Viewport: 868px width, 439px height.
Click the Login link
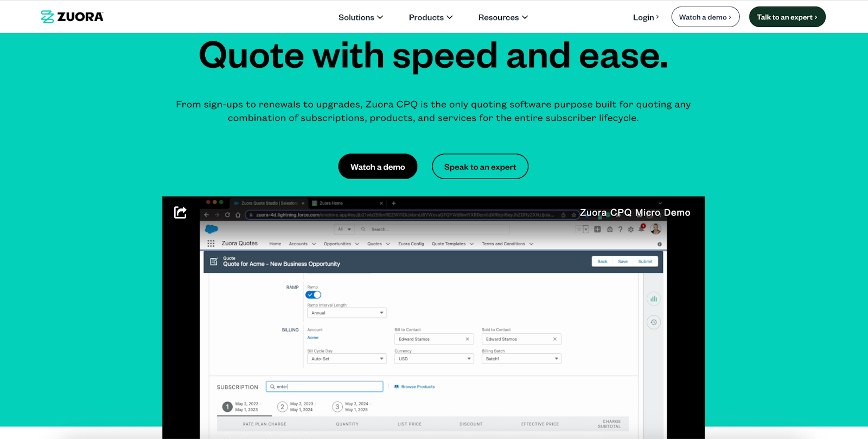point(646,17)
